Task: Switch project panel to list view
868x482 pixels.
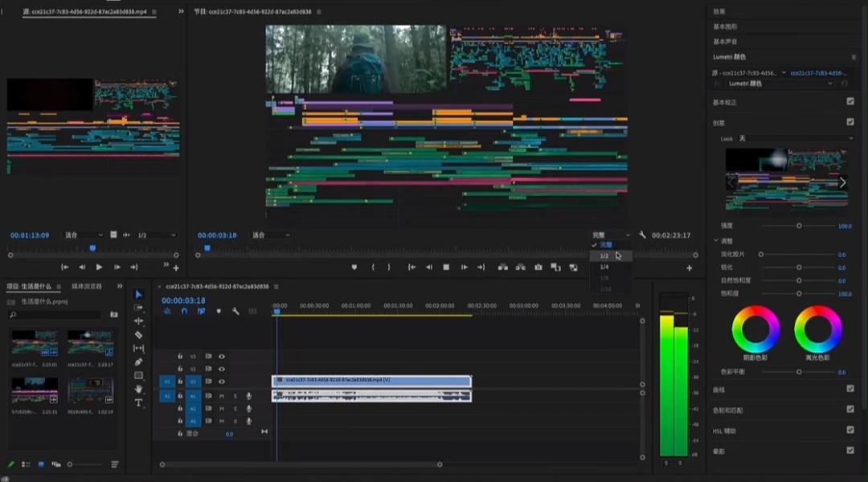Action: [26, 464]
